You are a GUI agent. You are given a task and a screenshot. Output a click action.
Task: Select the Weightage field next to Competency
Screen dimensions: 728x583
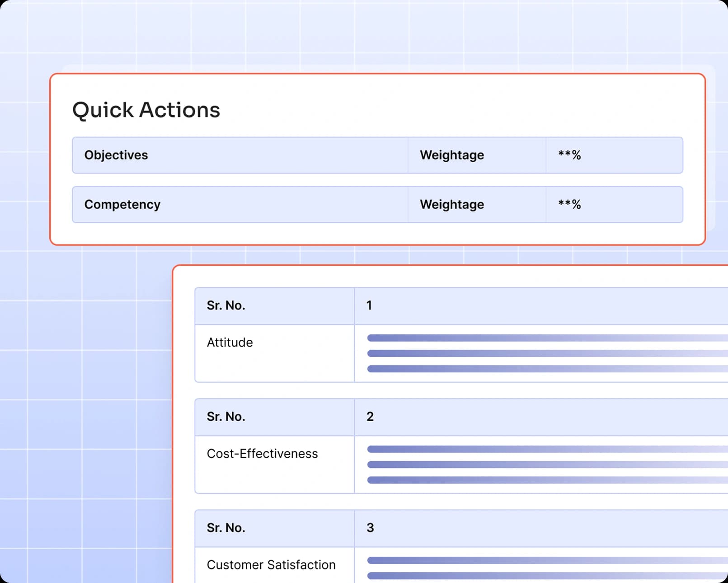pos(451,204)
